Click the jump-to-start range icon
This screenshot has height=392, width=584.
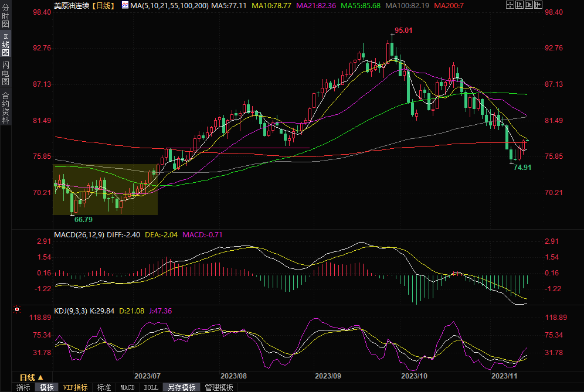point(520,5)
